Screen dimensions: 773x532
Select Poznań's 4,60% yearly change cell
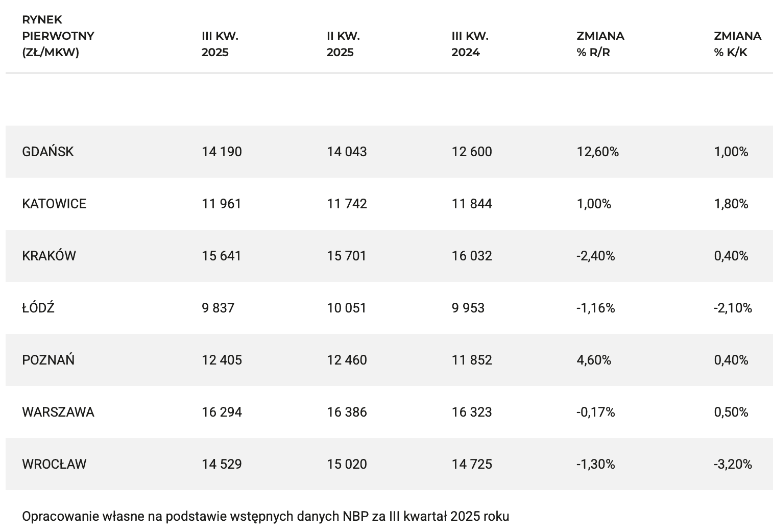594,360
